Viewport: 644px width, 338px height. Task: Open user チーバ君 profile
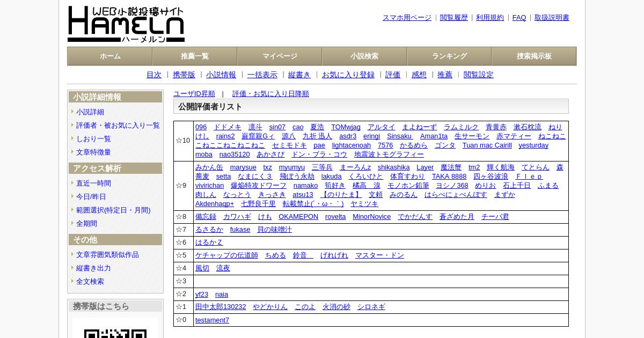pyautogui.click(x=495, y=217)
